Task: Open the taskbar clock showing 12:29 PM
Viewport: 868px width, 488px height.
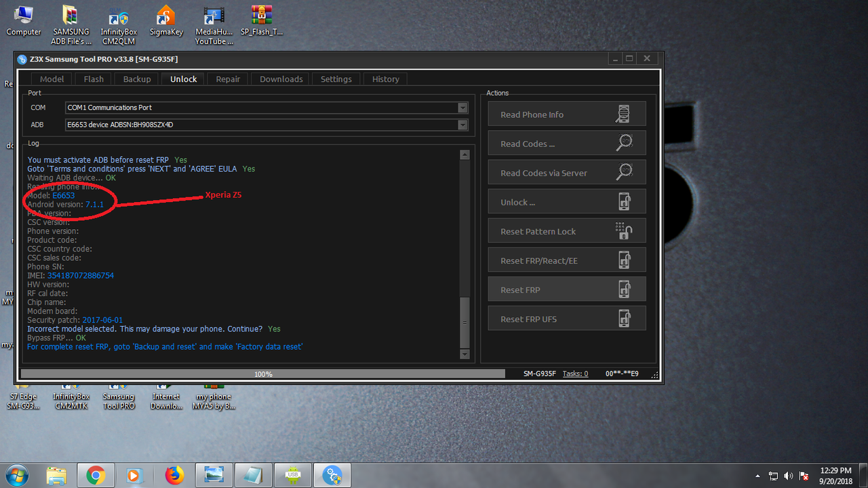Action: click(835, 475)
